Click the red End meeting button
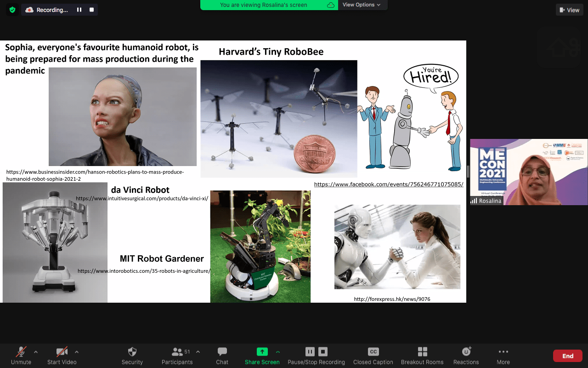 point(568,356)
